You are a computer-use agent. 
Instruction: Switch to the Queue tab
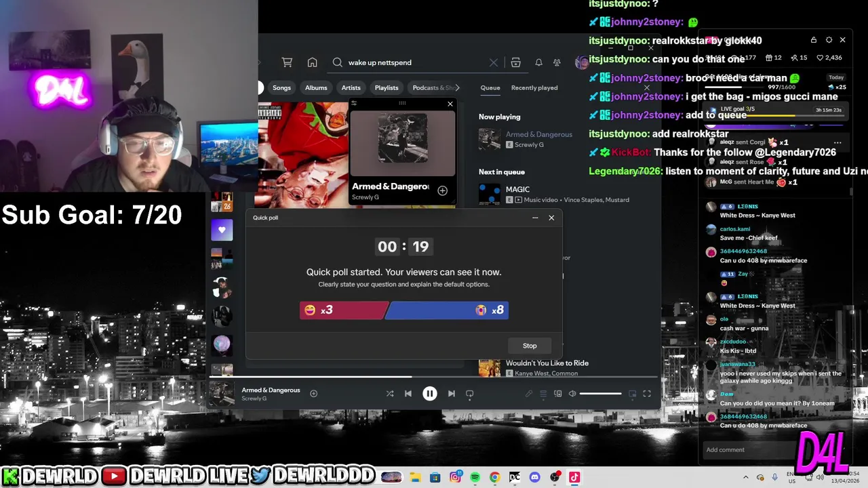pos(490,87)
